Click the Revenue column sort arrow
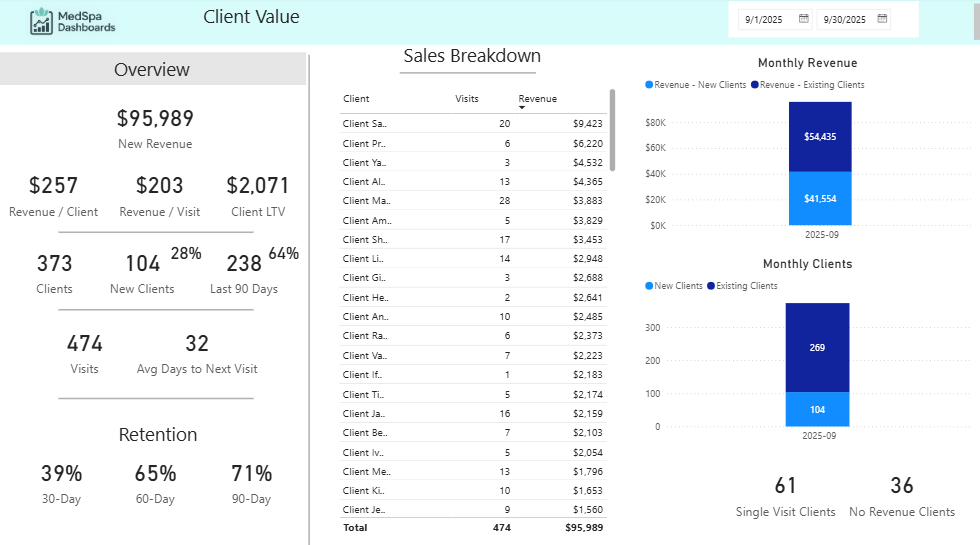The image size is (980, 545). 522,107
